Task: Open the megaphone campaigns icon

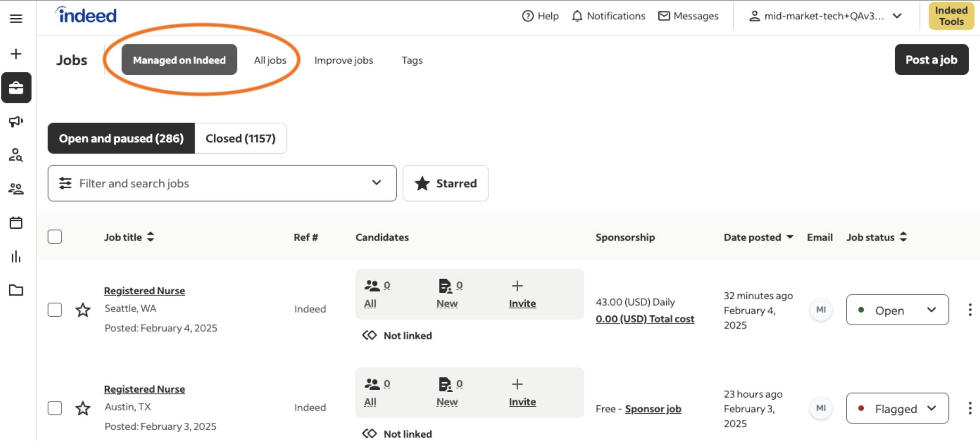Action: tap(16, 121)
